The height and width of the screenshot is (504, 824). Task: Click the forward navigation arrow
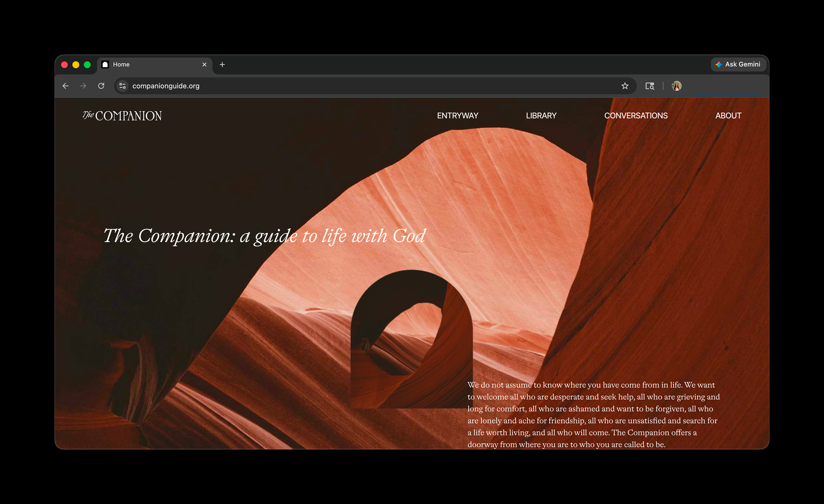[x=83, y=86]
